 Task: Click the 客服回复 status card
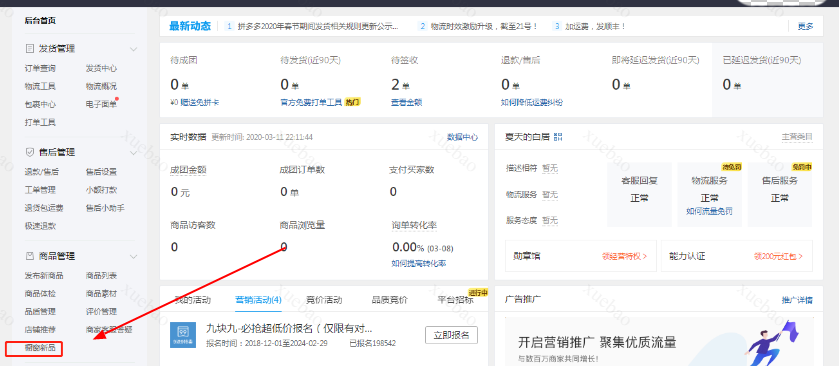639,194
